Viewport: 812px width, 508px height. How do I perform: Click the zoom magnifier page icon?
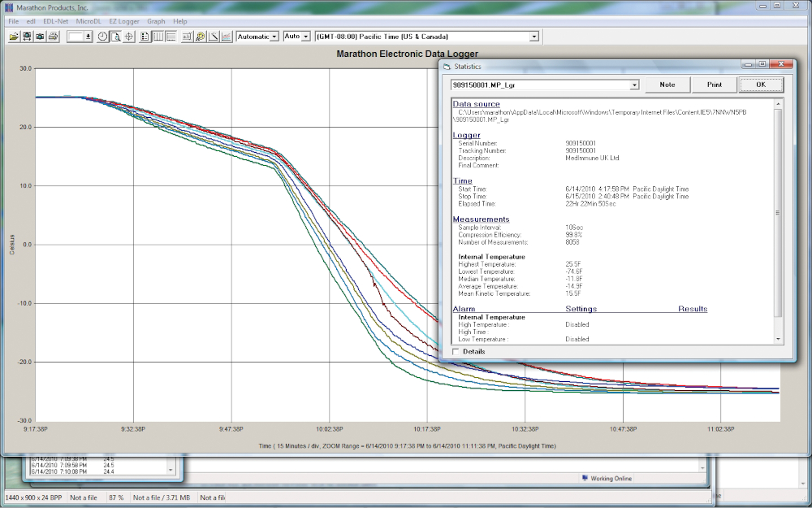(x=115, y=37)
